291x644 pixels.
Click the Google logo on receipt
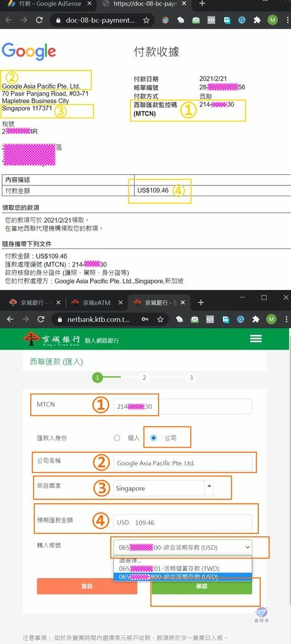point(29,52)
